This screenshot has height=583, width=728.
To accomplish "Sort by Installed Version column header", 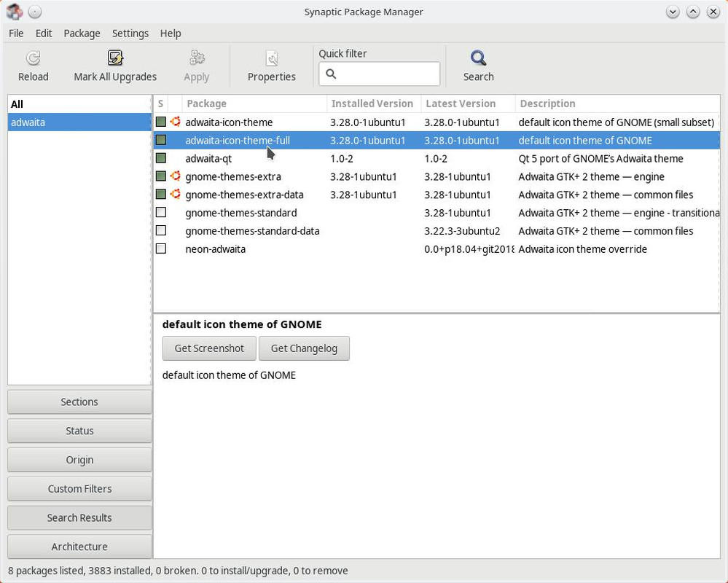I will pyautogui.click(x=374, y=103).
